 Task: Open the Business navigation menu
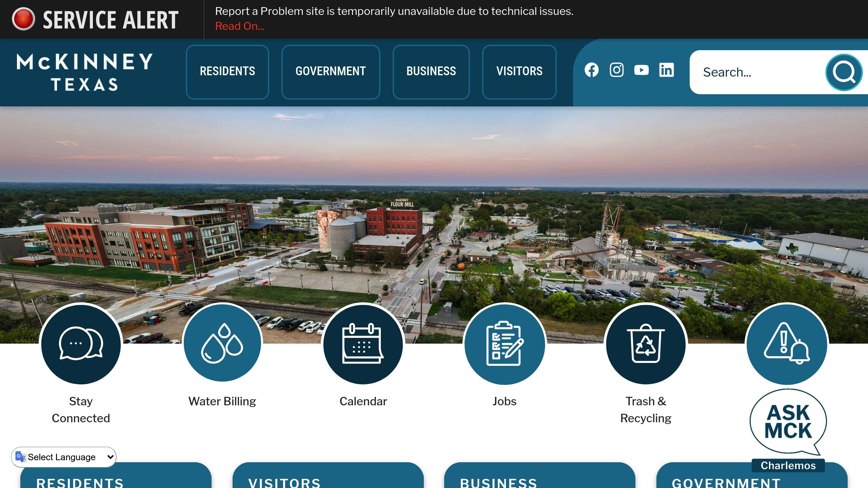(x=431, y=72)
